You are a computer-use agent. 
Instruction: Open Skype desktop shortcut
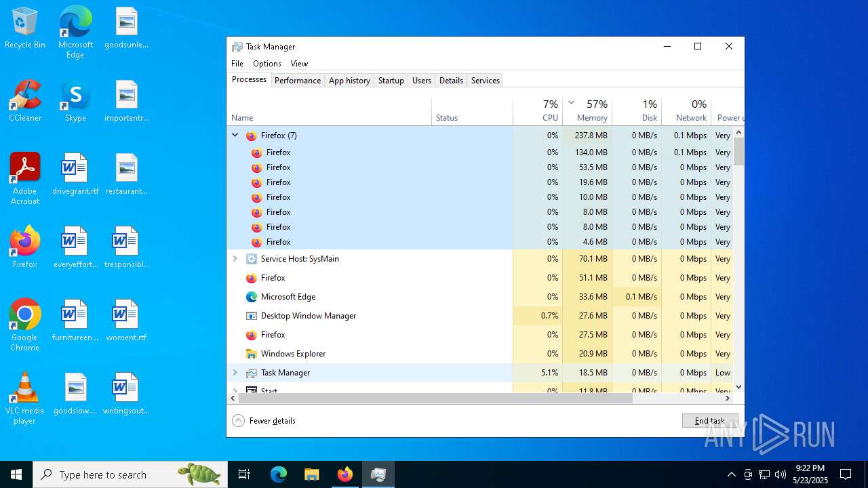(x=75, y=102)
